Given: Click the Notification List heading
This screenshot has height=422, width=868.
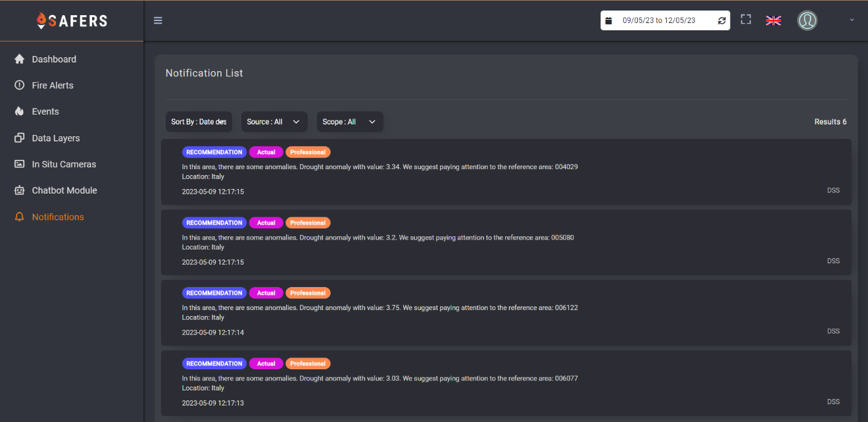Looking at the screenshot, I should click(x=205, y=73).
